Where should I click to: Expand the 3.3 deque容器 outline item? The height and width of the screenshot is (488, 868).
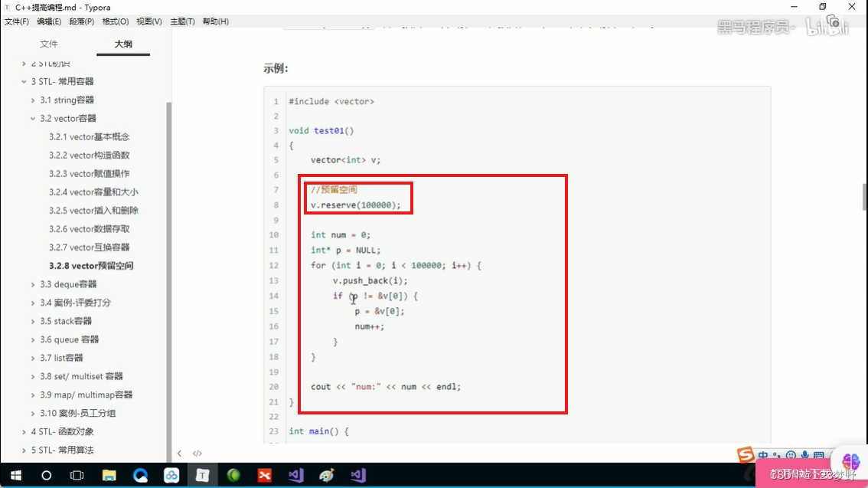pos(33,284)
